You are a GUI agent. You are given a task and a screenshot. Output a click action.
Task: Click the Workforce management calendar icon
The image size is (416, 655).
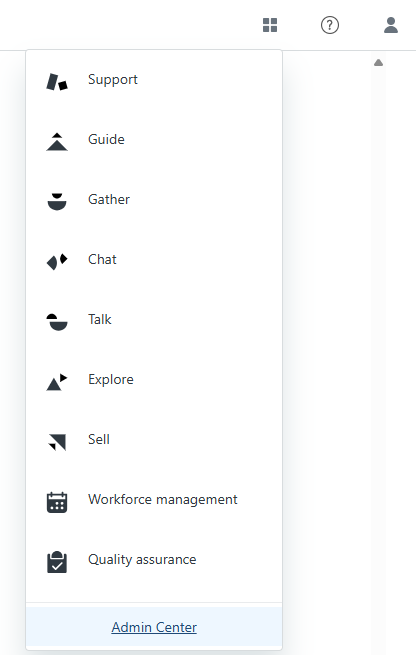(x=57, y=502)
